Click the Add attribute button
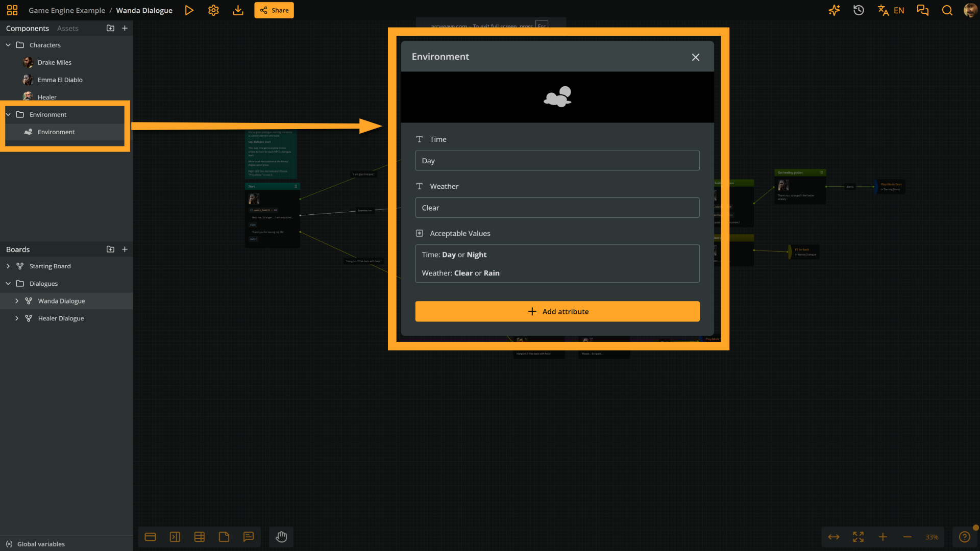Viewport: 980px width, 551px height. [x=557, y=311]
